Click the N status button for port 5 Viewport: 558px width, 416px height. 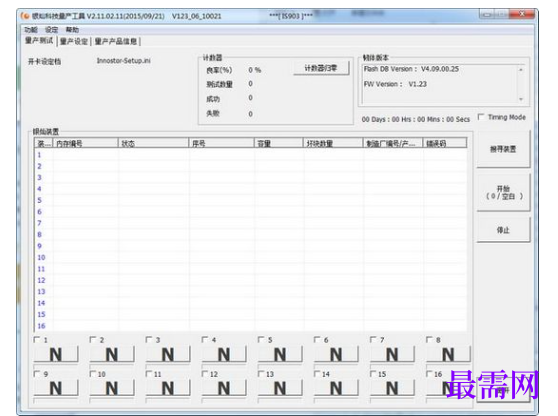[280, 354]
